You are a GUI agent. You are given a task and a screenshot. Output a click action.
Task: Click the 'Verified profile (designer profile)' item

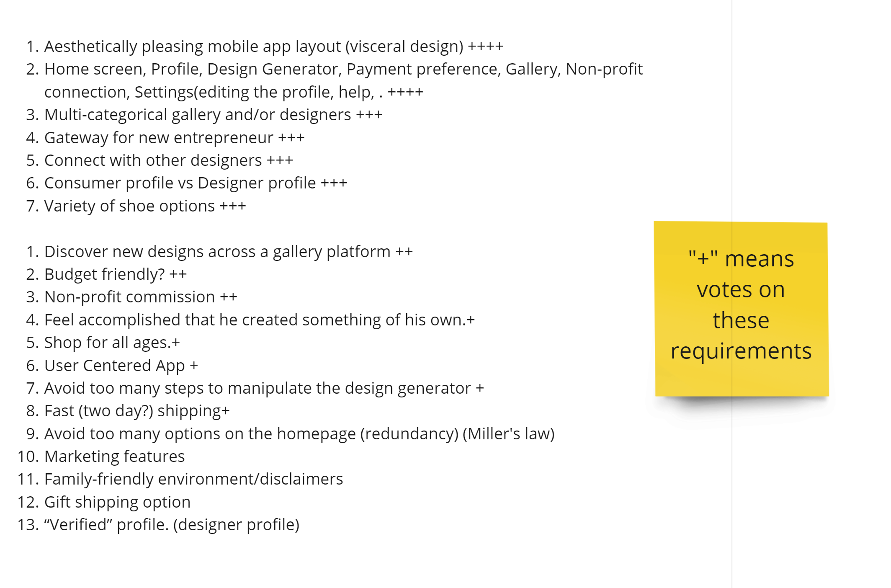[172, 525]
